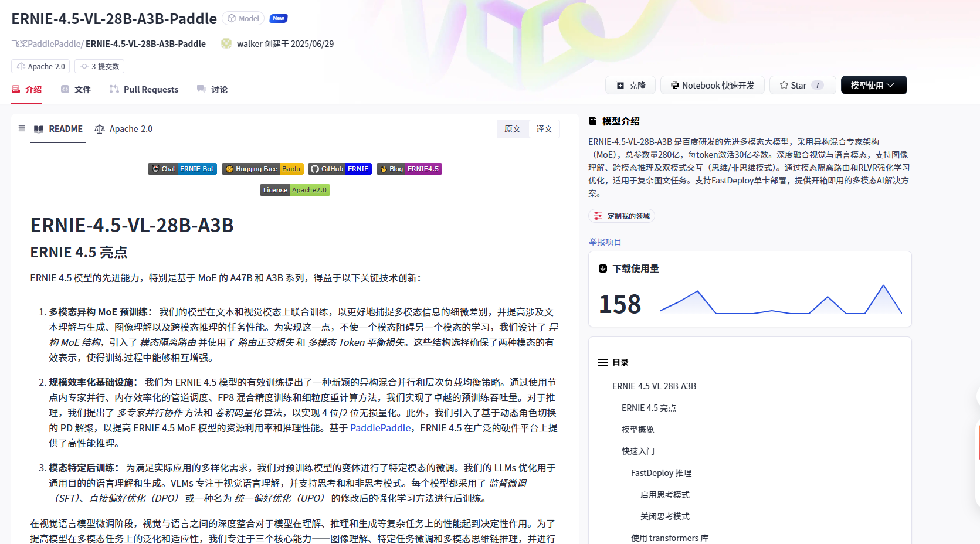Image resolution: width=980 pixels, height=544 pixels.
Task: Open the PaddlePaddle link in the README
Action: point(380,428)
